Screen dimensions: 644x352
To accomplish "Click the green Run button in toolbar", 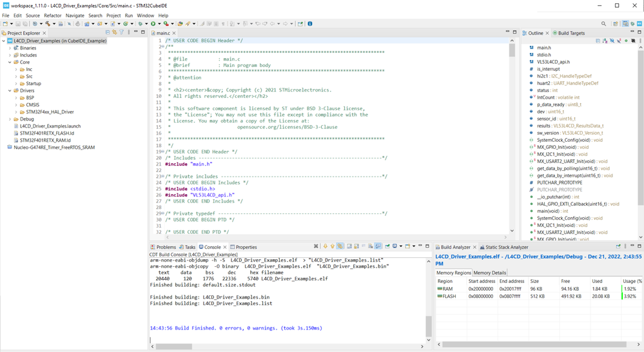I will point(153,24).
